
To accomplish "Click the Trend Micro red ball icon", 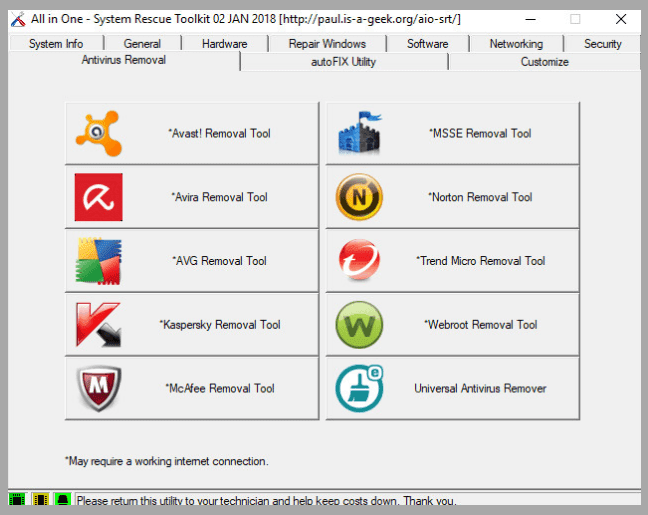I will coord(359,260).
